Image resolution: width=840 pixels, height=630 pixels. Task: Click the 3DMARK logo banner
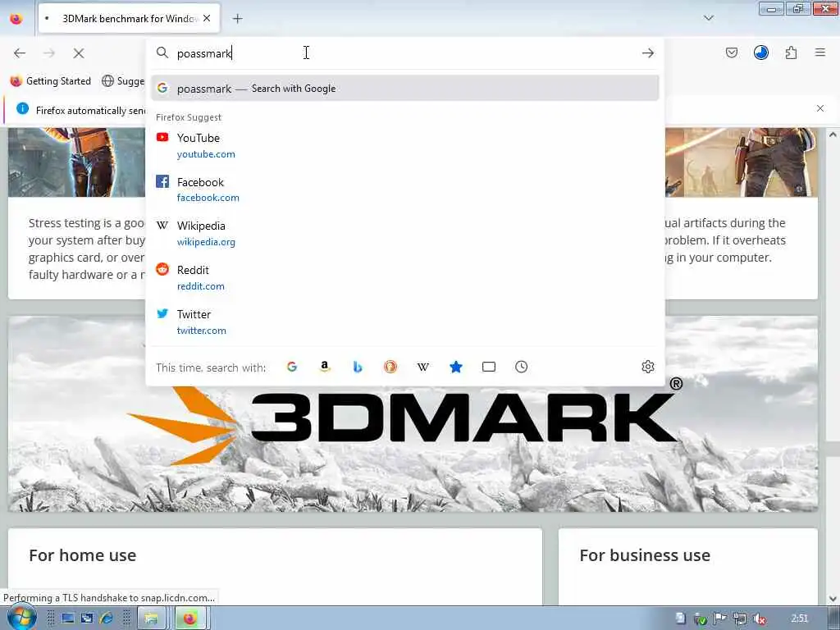(413, 413)
